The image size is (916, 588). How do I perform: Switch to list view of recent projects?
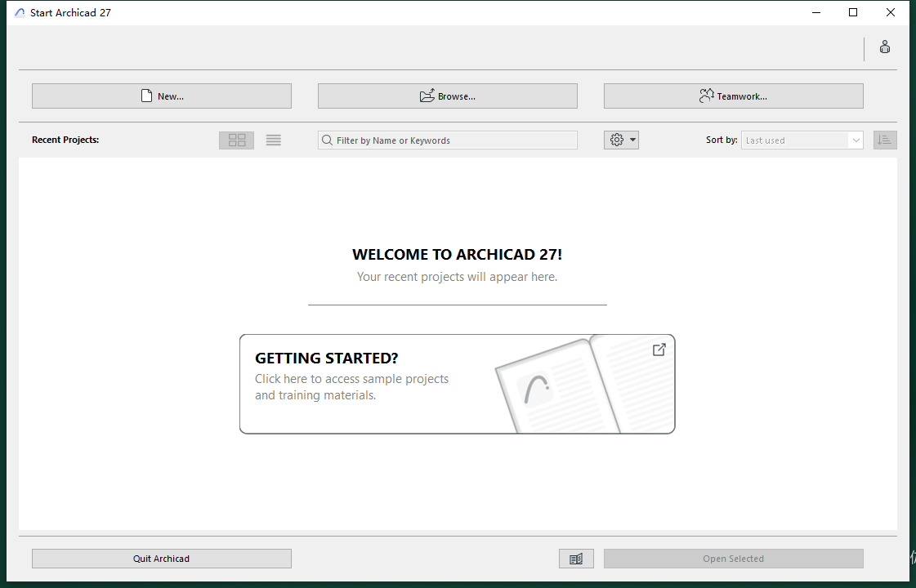[273, 140]
